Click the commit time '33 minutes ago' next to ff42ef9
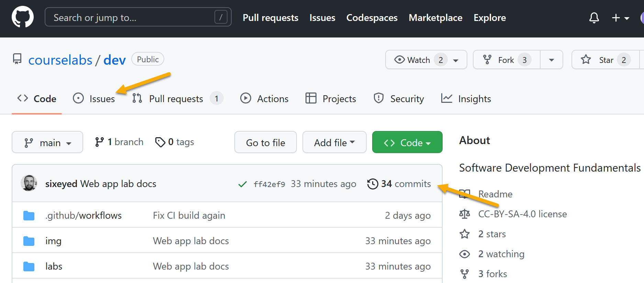 (x=323, y=184)
